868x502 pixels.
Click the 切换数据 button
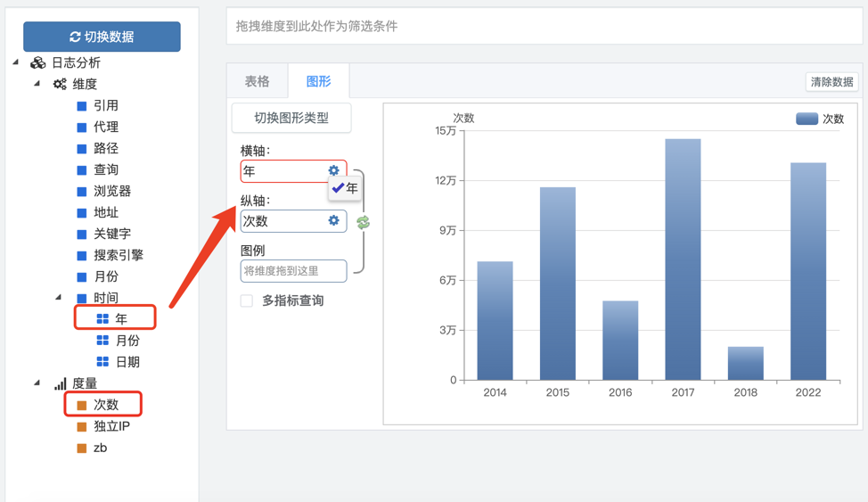[x=102, y=37]
